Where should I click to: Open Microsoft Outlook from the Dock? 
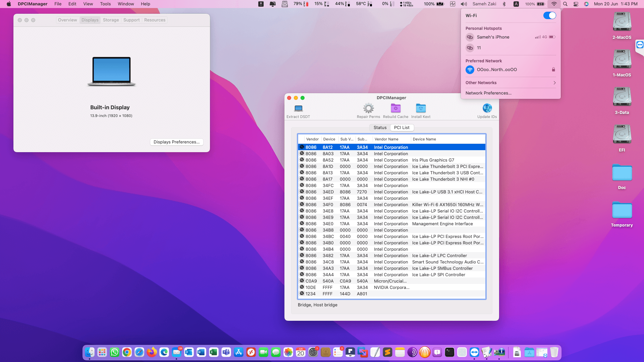click(x=189, y=352)
